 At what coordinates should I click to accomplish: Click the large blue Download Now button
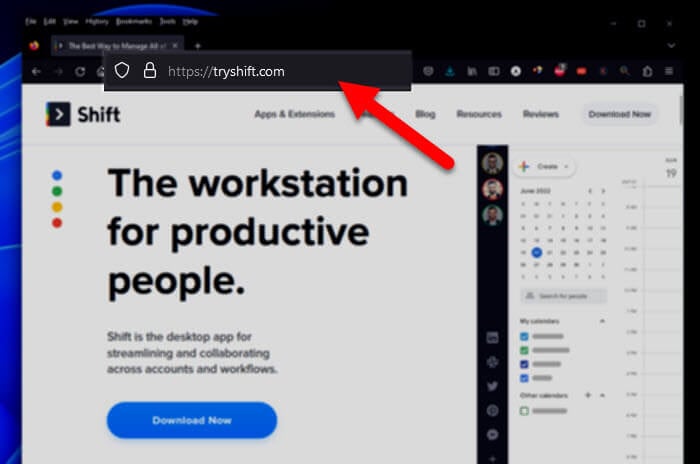tap(192, 420)
